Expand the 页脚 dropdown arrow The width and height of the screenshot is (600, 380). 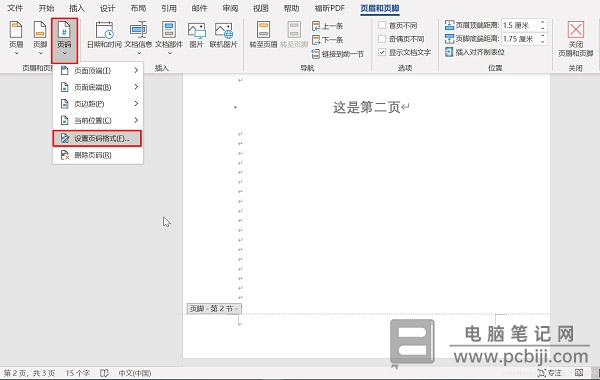(x=40, y=53)
